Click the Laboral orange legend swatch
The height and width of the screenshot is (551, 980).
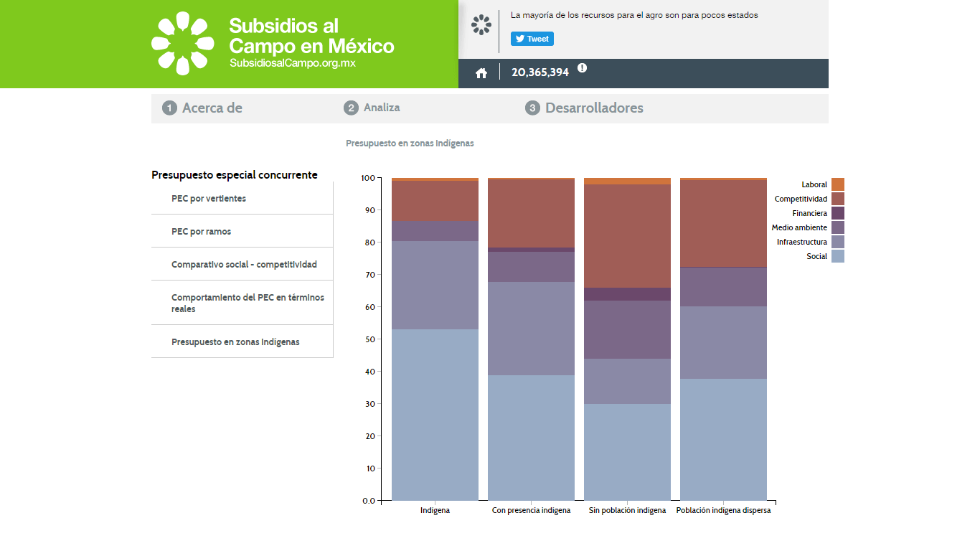(x=838, y=184)
